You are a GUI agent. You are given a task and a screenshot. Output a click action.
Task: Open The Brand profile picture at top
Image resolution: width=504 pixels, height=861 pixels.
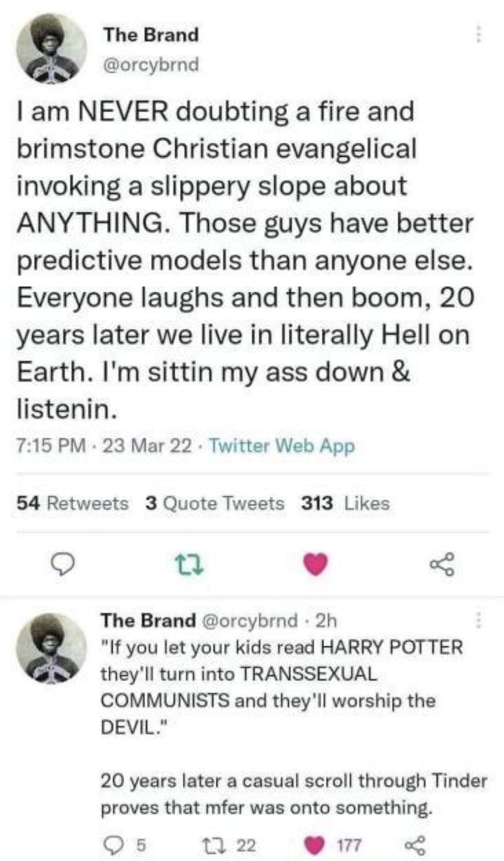[52, 48]
